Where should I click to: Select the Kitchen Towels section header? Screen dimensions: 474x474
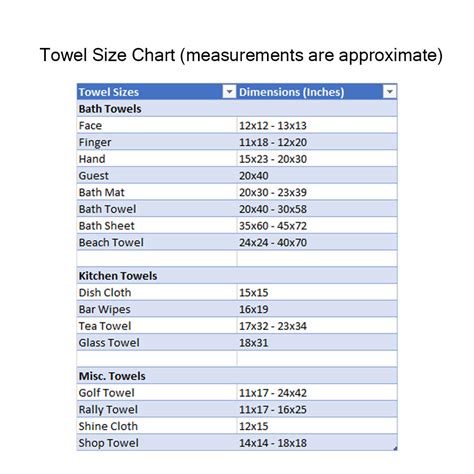coord(237,276)
